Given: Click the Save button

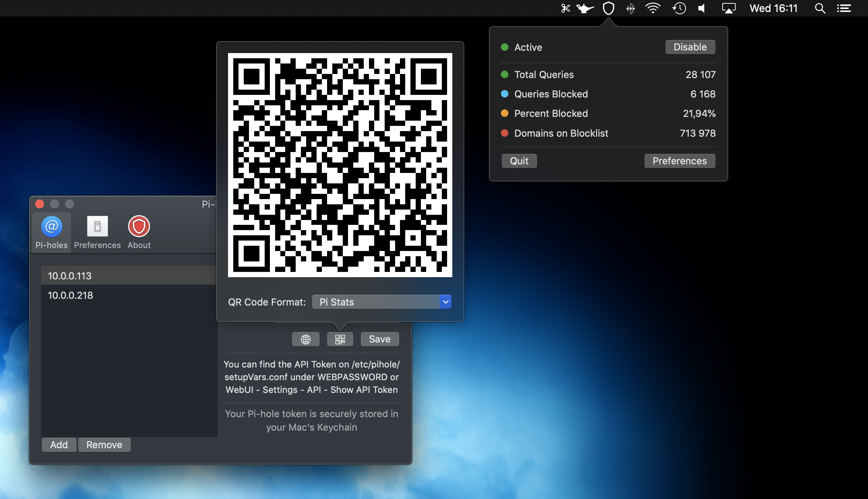Looking at the screenshot, I should pyautogui.click(x=379, y=339).
